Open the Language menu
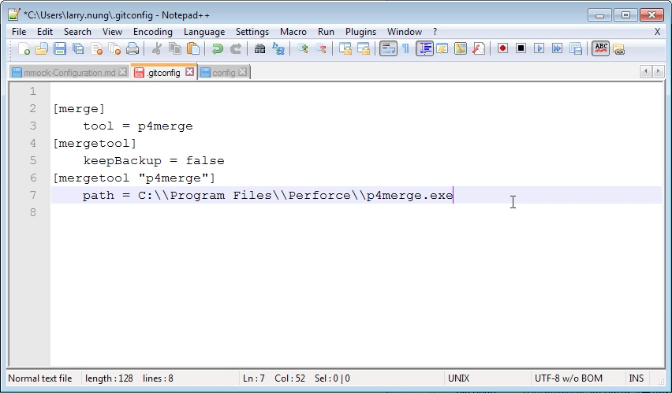This screenshot has width=672, height=393. [204, 32]
